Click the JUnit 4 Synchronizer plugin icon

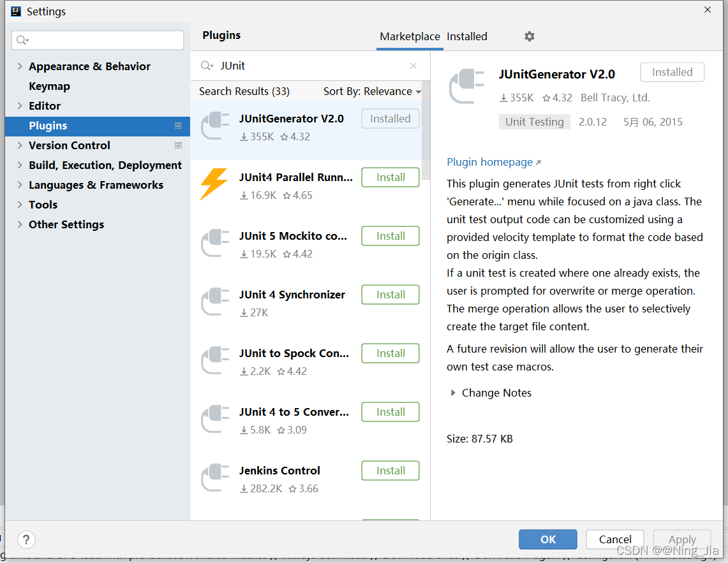tap(215, 302)
